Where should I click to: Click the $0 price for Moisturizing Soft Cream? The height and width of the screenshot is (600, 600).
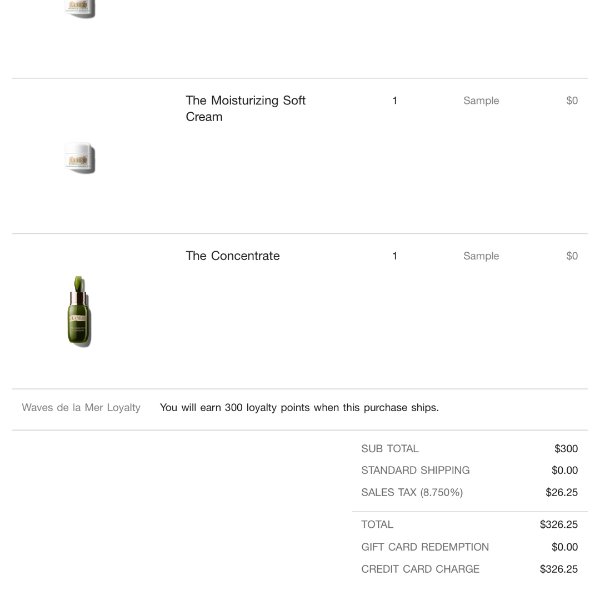point(572,101)
